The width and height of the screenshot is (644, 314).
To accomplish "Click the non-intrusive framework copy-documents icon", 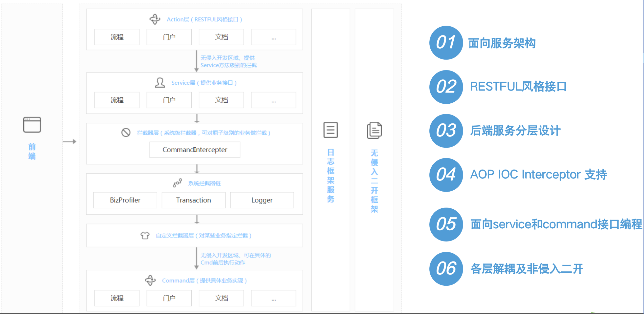I will [x=374, y=130].
